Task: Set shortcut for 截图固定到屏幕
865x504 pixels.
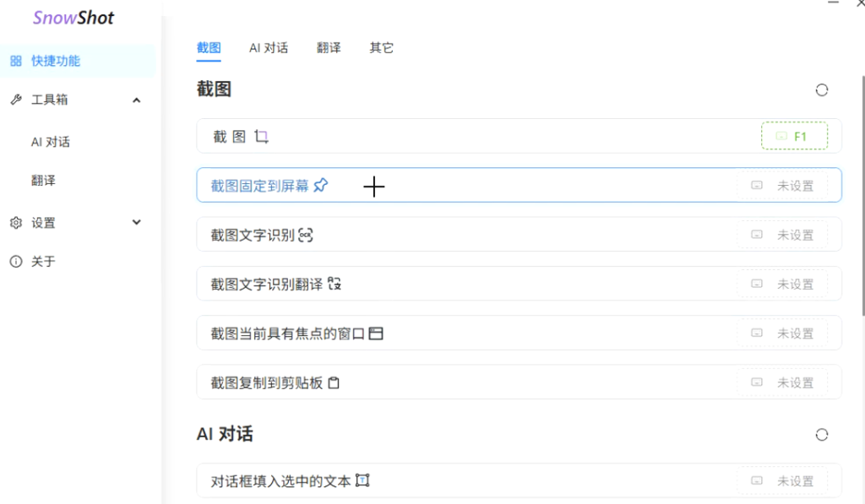Action: [782, 186]
